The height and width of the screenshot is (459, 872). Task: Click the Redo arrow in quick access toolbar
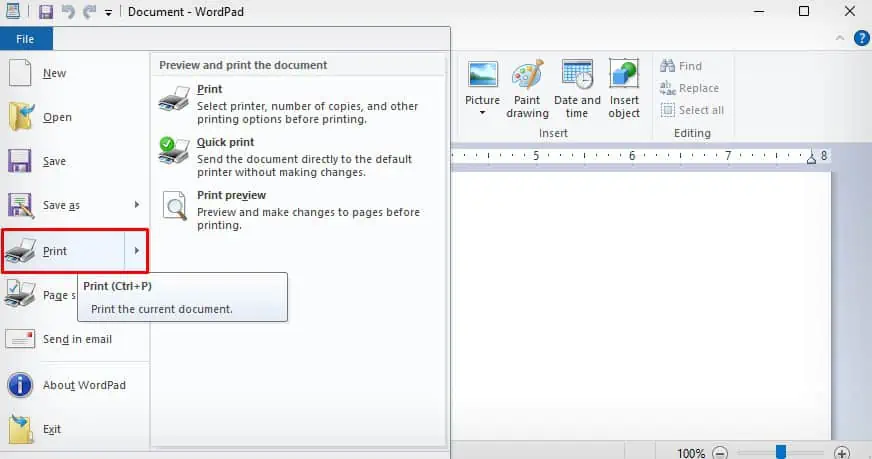(90, 11)
